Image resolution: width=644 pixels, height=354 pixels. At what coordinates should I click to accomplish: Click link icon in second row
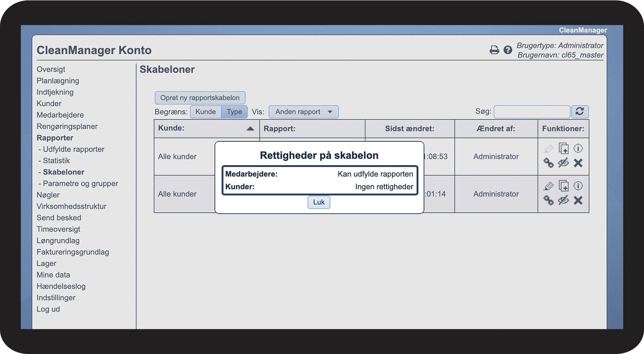(549, 200)
